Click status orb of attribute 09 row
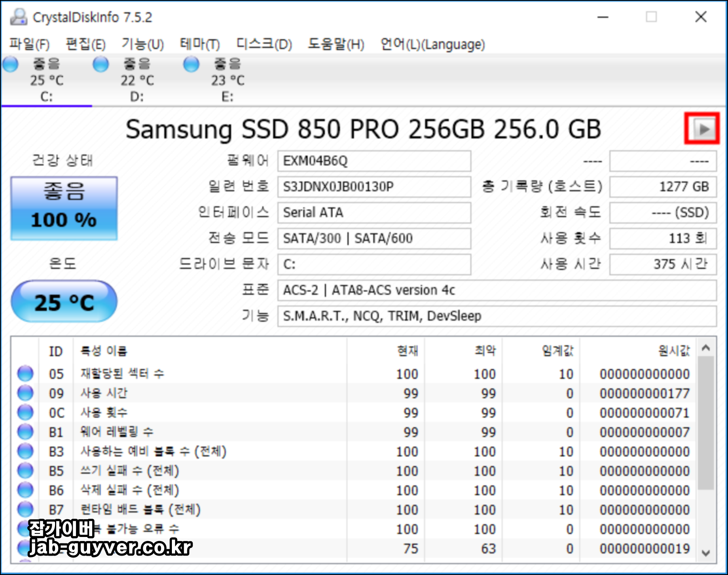The height and width of the screenshot is (575, 728). 25,393
